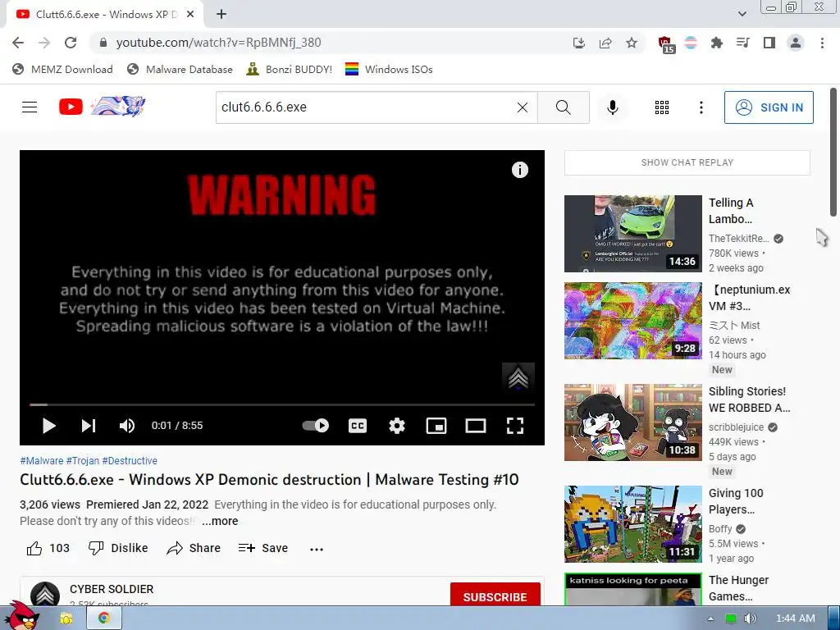Viewport: 840px width, 630px height.
Task: Click the Angry Birds start button
Action: click(x=22, y=617)
